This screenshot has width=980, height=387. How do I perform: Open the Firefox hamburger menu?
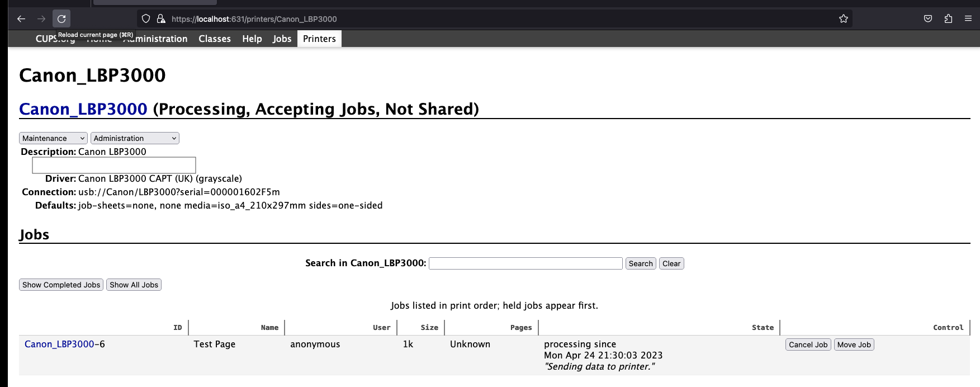point(968,19)
